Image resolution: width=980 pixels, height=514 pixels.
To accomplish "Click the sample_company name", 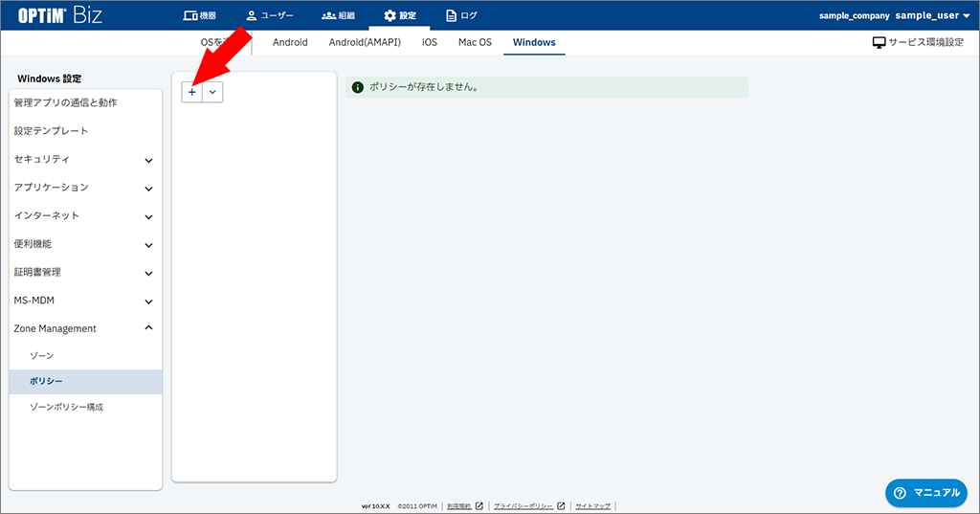I will (x=854, y=15).
